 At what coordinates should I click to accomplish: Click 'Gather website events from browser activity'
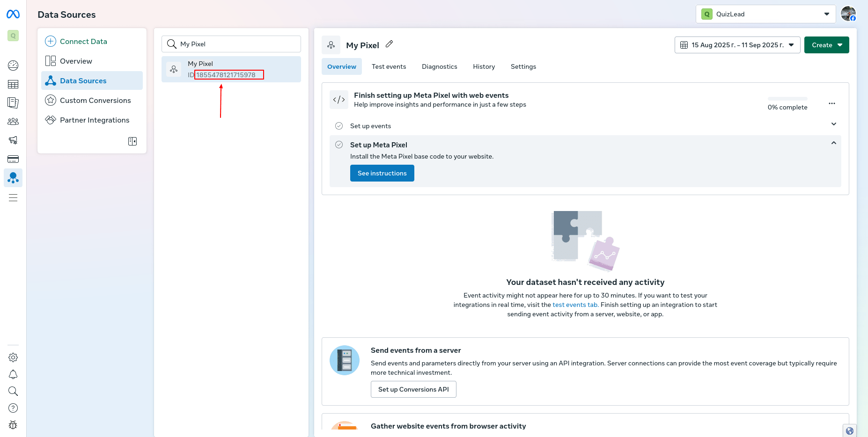pos(449,426)
